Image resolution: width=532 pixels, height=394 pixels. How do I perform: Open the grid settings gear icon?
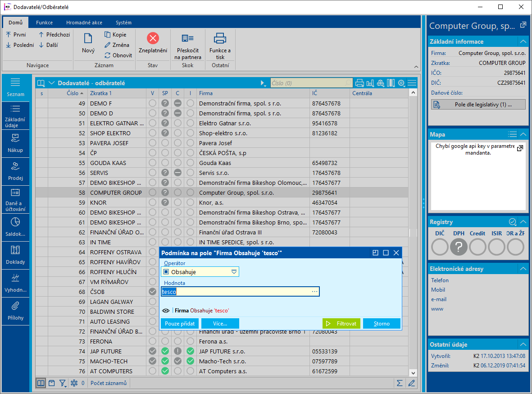(x=401, y=83)
